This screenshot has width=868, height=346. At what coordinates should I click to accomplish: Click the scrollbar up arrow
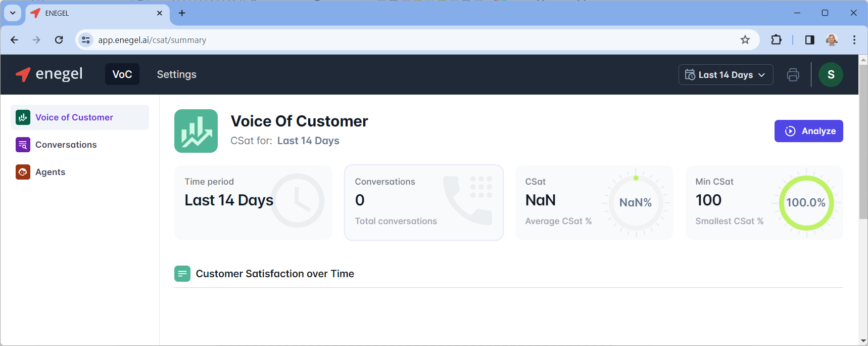pyautogui.click(x=863, y=59)
